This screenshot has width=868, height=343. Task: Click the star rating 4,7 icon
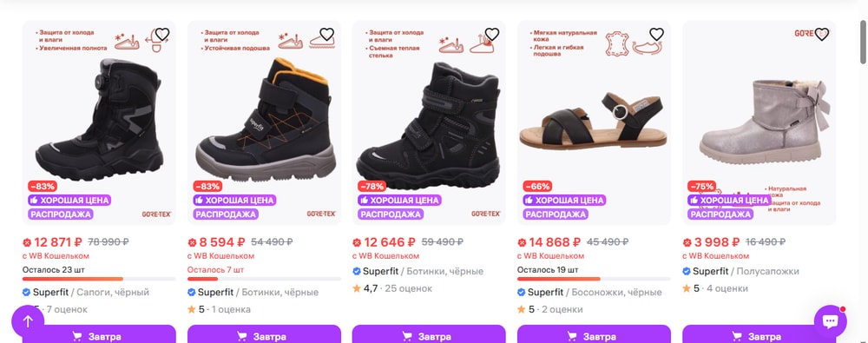[x=357, y=288]
